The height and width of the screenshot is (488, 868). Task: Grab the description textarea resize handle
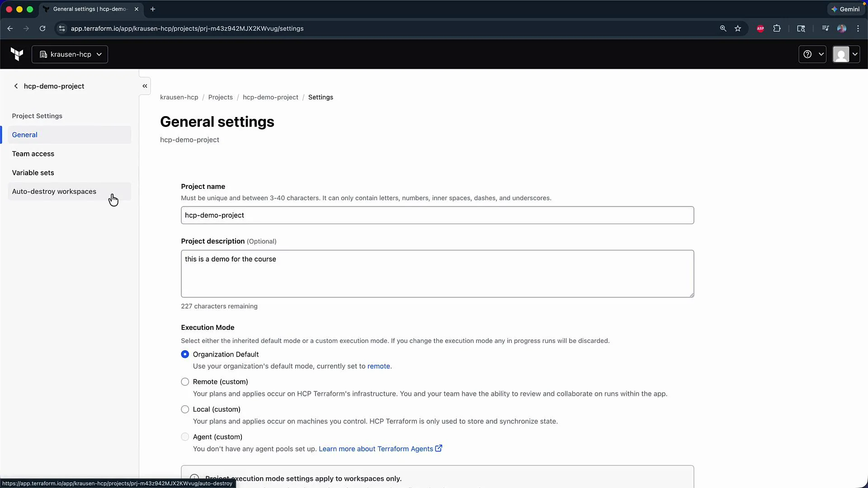click(x=691, y=295)
